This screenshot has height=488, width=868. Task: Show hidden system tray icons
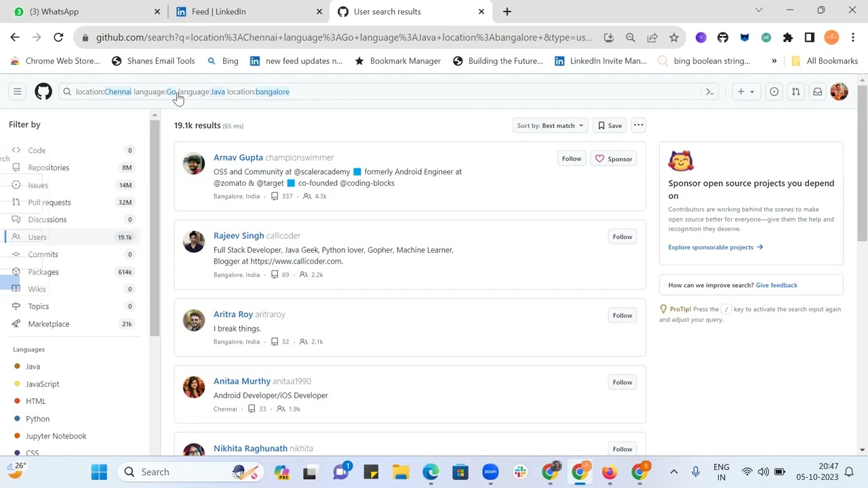(673, 472)
